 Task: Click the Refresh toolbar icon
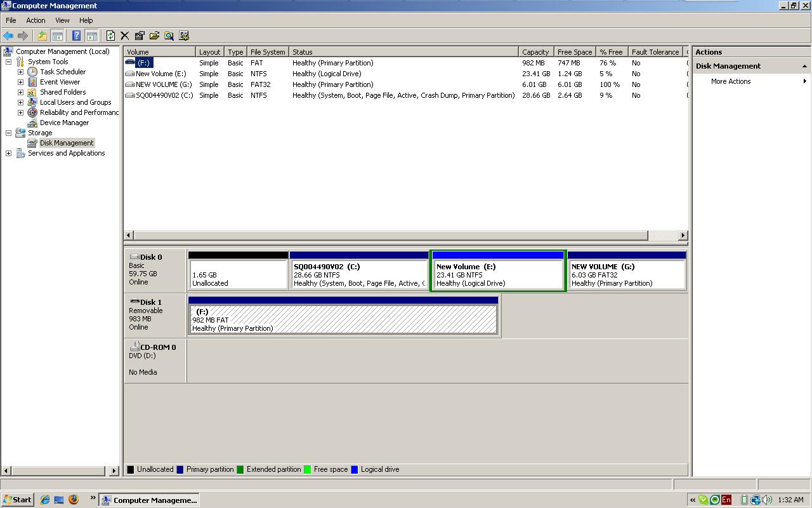[x=110, y=36]
